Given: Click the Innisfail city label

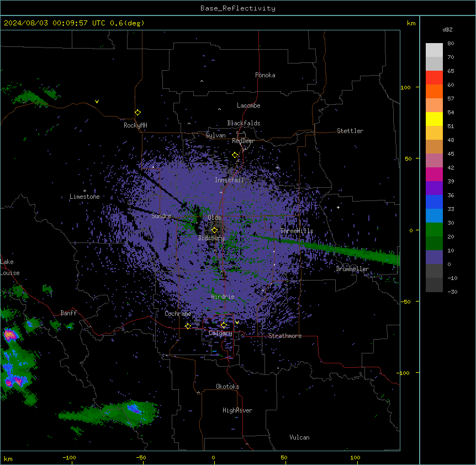Looking at the screenshot, I should coord(229,180).
